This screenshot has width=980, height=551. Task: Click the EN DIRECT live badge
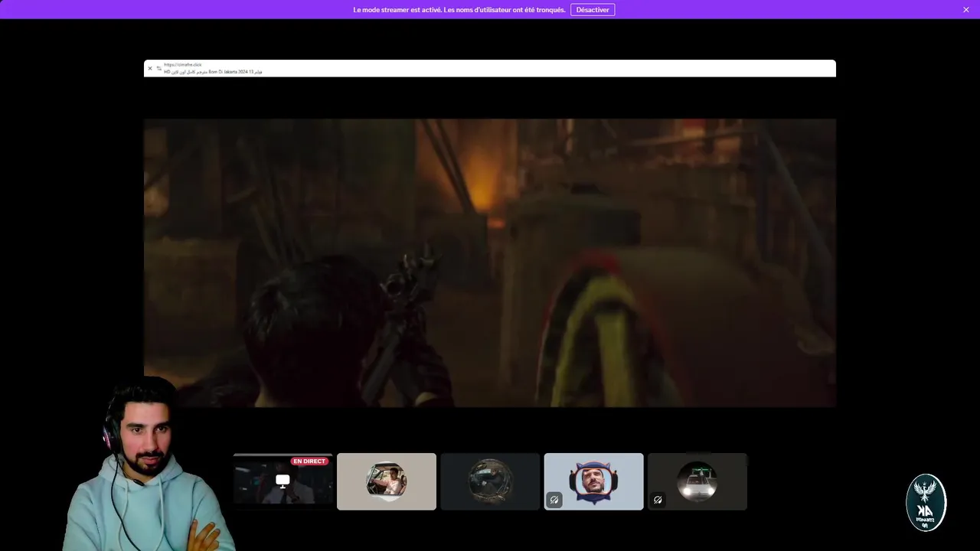click(309, 461)
